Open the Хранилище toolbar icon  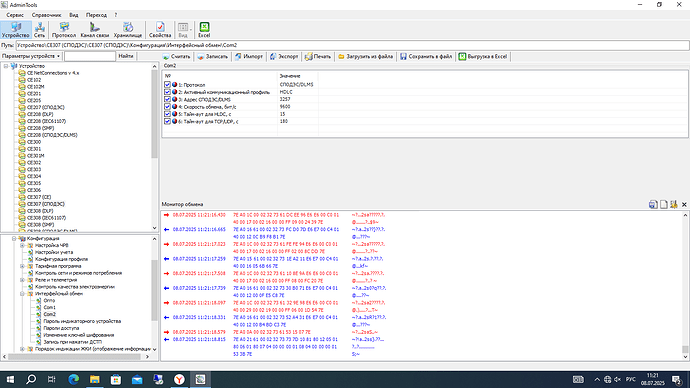pos(128,29)
